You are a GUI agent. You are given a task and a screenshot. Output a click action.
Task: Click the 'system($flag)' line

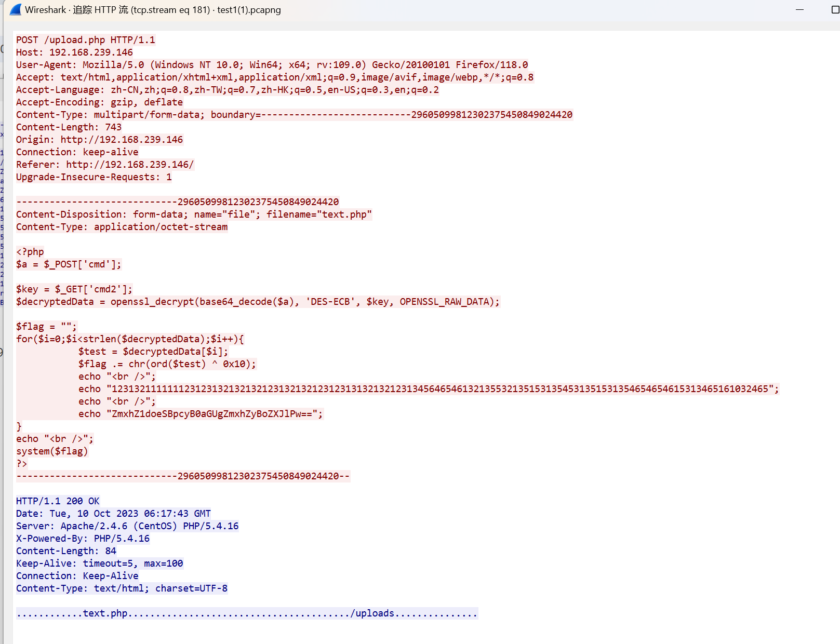point(52,451)
